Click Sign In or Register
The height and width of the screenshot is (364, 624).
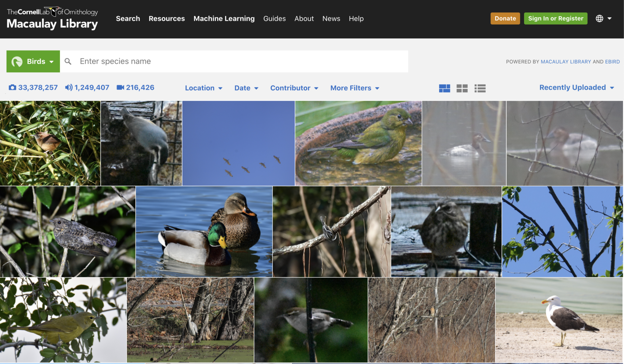(556, 18)
